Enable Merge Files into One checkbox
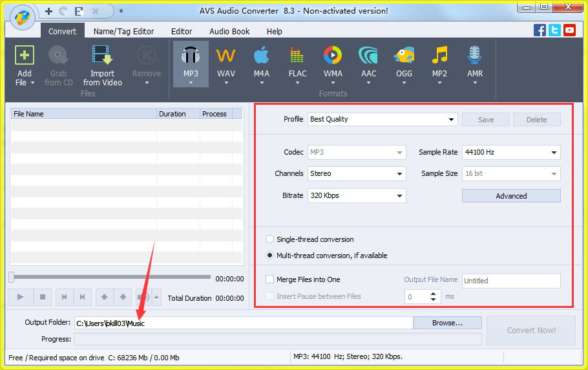 pos(269,279)
